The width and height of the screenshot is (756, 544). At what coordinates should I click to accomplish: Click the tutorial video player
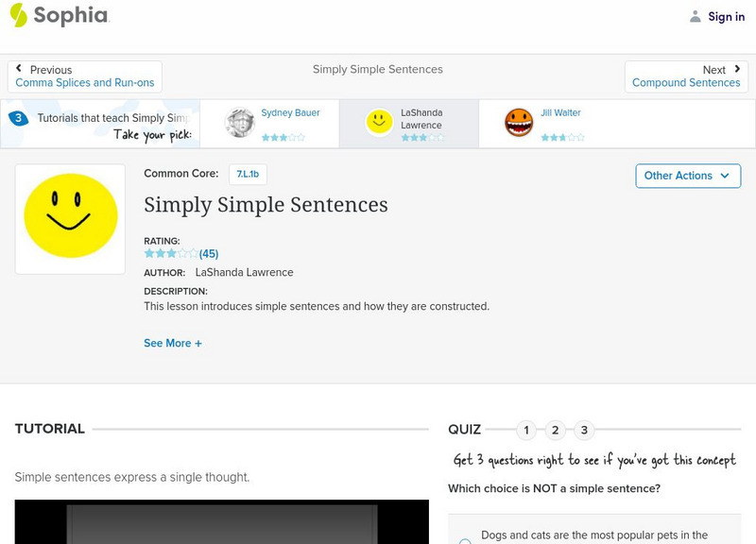[222, 529]
